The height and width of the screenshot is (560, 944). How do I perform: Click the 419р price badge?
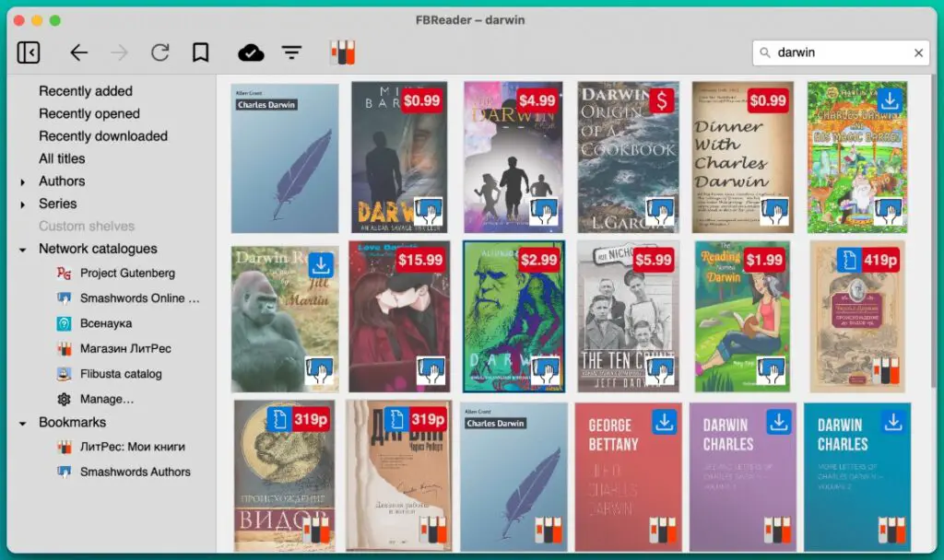click(880, 260)
